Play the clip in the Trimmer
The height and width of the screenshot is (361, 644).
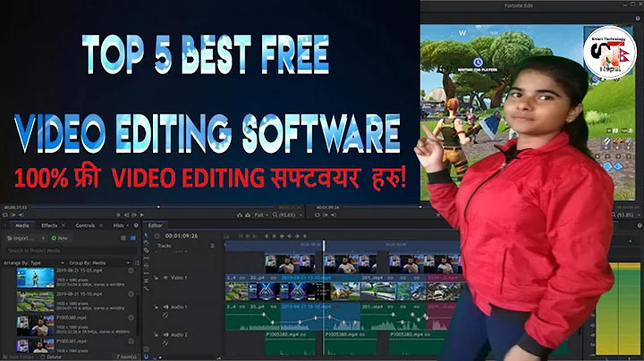(x=142, y=214)
